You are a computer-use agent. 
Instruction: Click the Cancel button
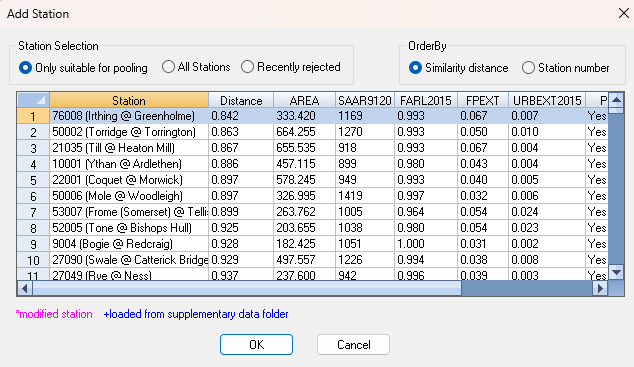[353, 344]
